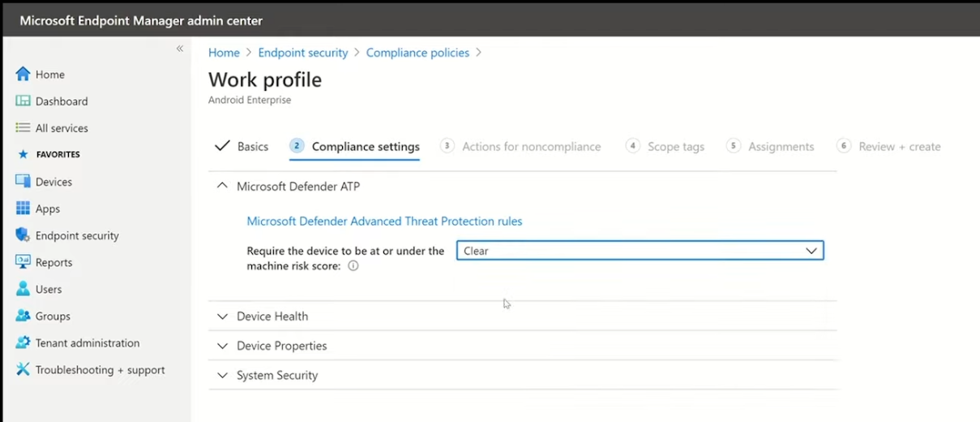Switch to the Basics tab
The width and height of the screenshot is (980, 422).
242,147
